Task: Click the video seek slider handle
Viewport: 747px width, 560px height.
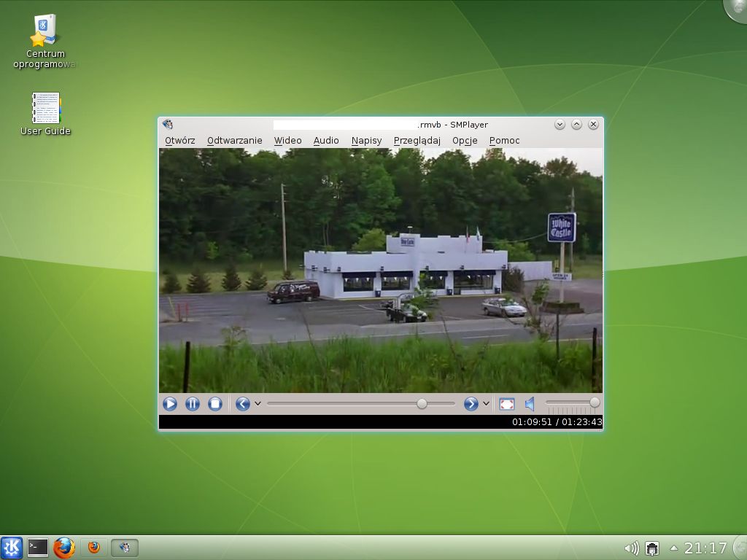Action: (x=422, y=404)
